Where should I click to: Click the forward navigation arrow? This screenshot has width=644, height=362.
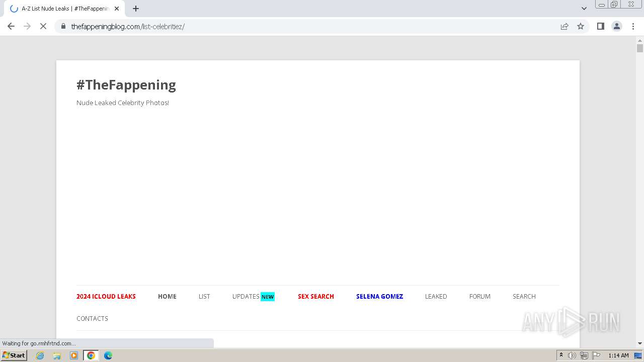coord(27,26)
